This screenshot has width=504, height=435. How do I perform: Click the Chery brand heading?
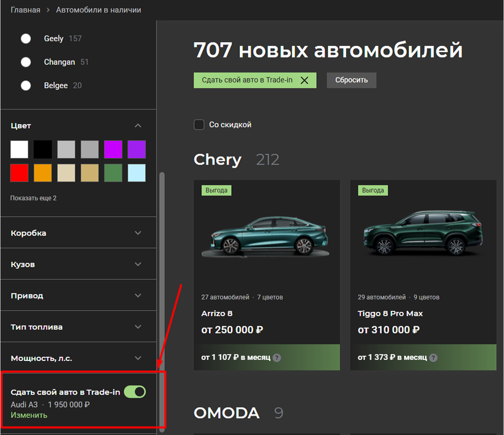tap(217, 160)
